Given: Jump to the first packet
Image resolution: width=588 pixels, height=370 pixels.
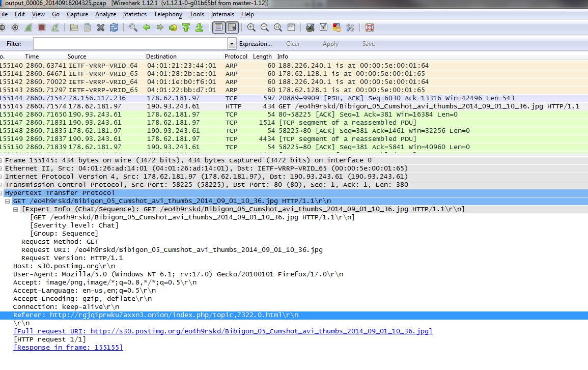Looking at the screenshot, I should coord(186,28).
